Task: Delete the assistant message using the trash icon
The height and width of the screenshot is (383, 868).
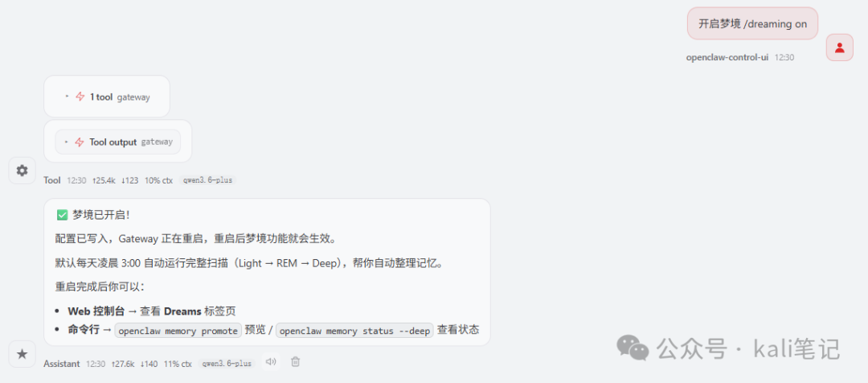Action: click(x=296, y=362)
